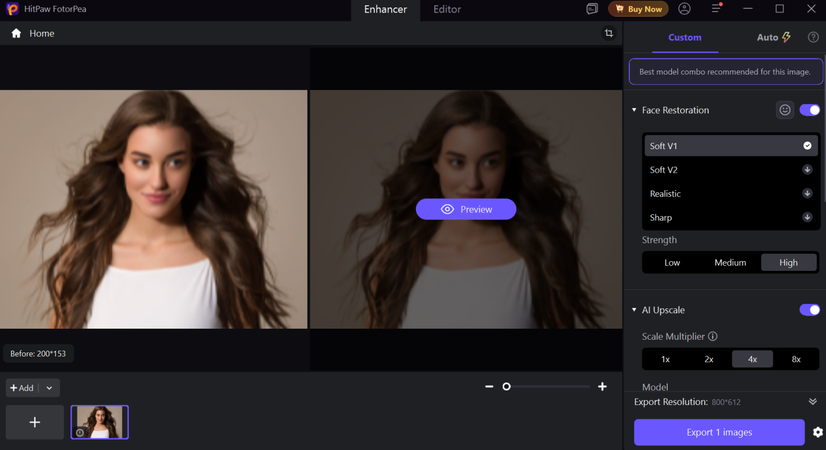Click the checkmark on Soft V1
Viewport: 826px width, 450px height.
point(807,146)
